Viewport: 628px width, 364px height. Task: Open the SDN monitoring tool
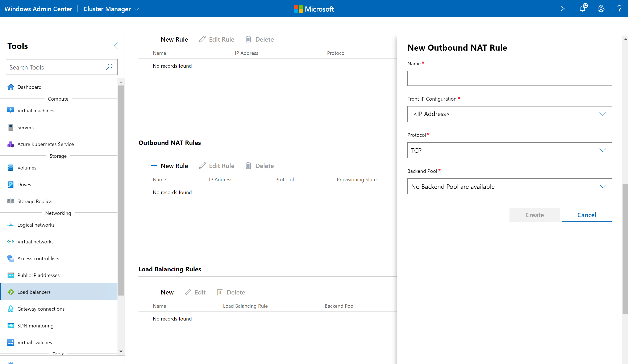[x=35, y=326]
